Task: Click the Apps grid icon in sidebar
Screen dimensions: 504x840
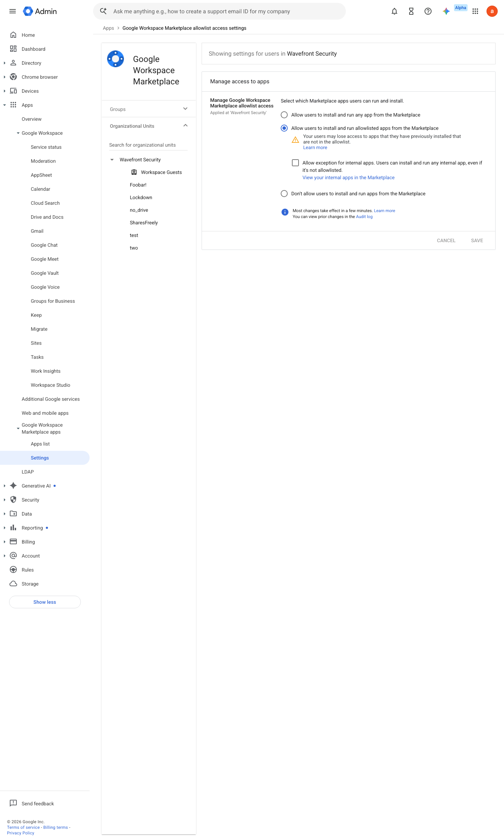Action: tap(13, 105)
